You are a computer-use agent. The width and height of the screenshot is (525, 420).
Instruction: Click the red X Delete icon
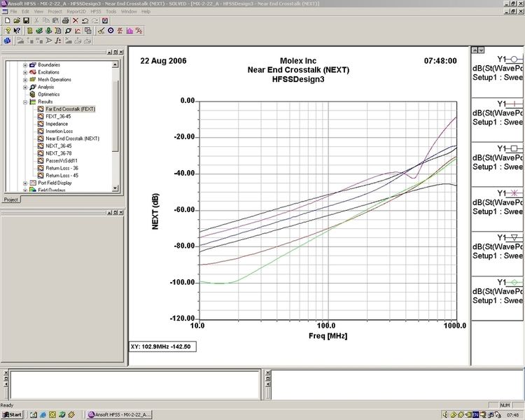[76, 21]
